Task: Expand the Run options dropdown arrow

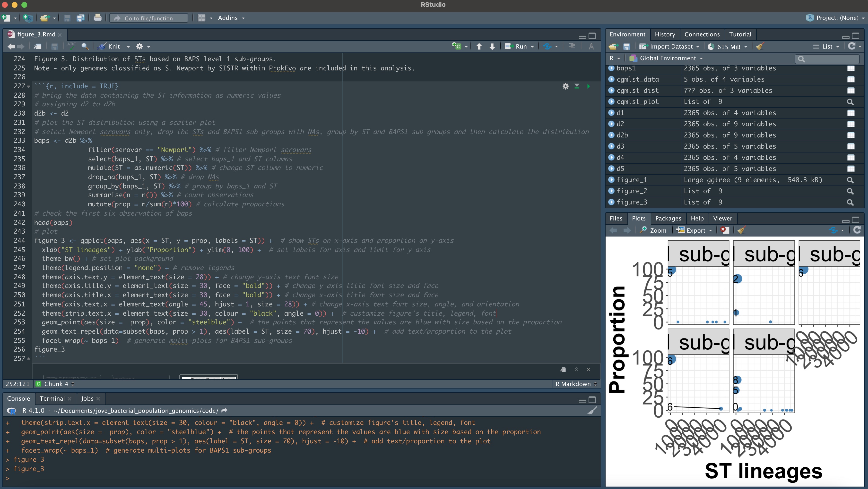Action: tap(532, 46)
